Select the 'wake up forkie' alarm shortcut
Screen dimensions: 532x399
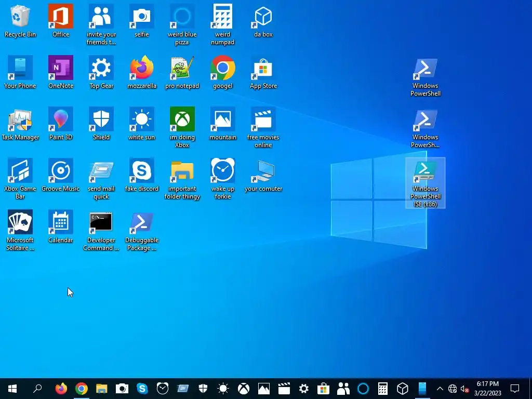point(222,179)
